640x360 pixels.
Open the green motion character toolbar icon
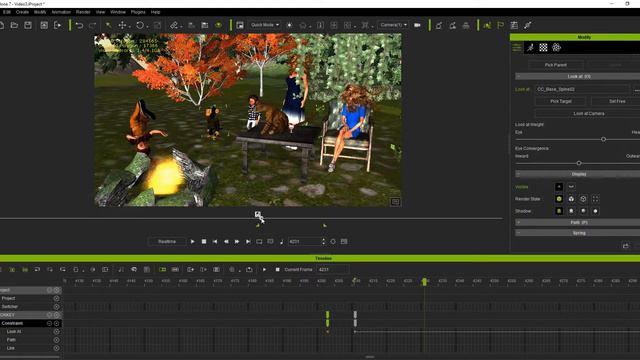tap(487, 25)
